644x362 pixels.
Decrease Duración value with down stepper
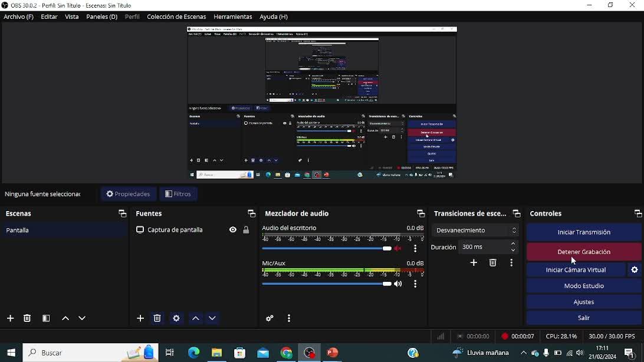click(x=513, y=250)
